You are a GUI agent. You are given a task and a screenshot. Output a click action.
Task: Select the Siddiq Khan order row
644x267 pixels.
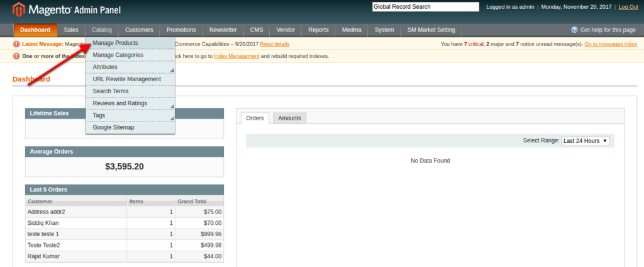pyautogui.click(x=125, y=223)
